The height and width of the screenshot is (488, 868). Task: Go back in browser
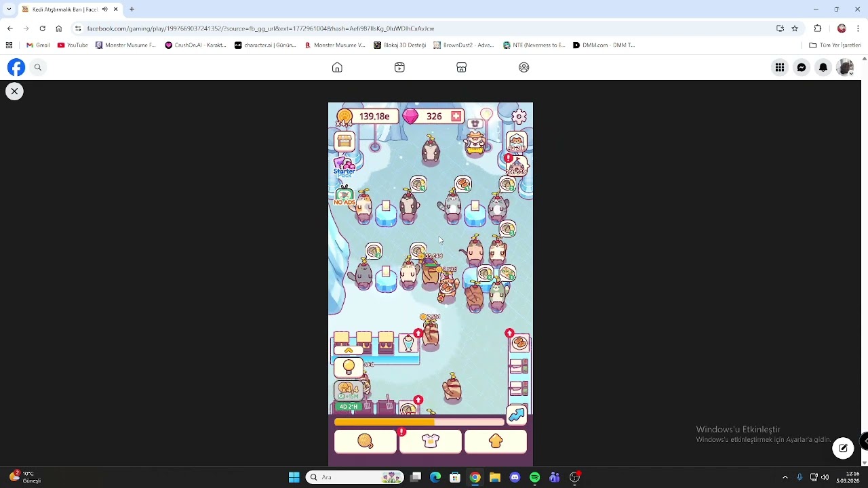[x=9, y=28]
